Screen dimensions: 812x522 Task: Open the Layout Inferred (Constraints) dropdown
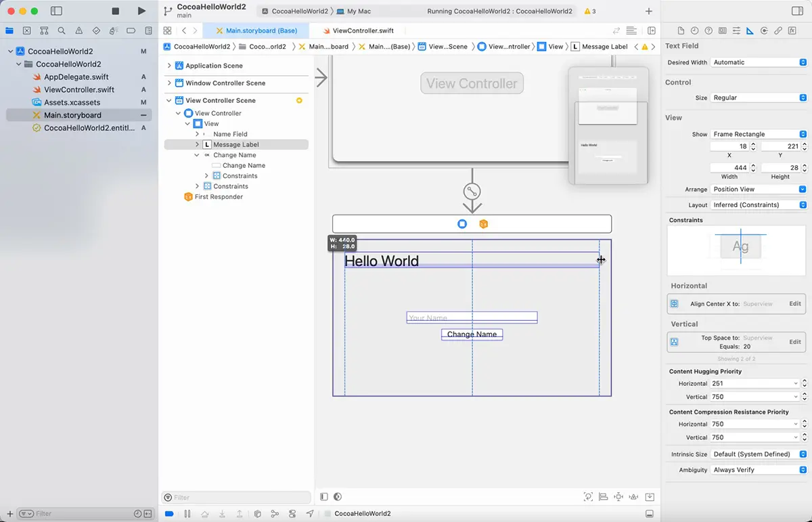pos(759,204)
